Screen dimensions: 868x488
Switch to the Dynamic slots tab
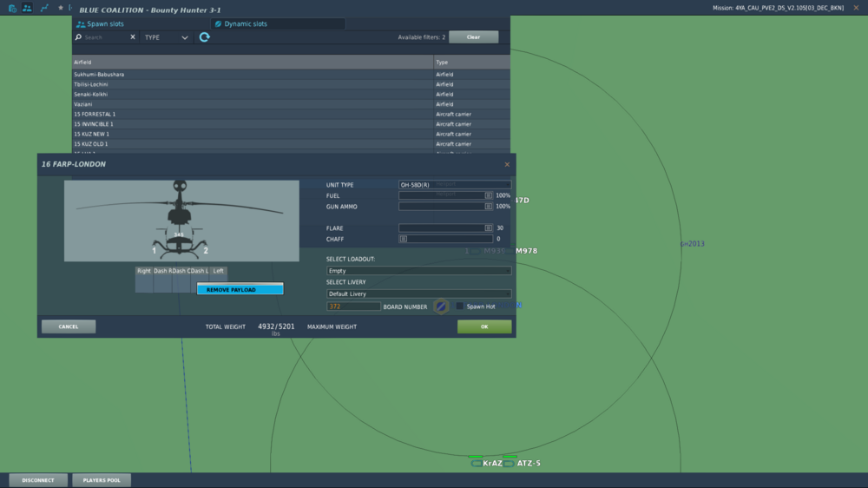coord(279,23)
